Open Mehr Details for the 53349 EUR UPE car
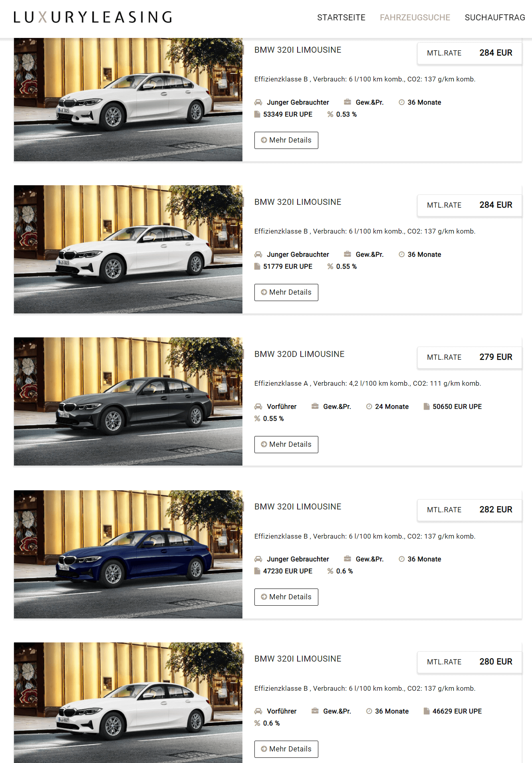532x763 pixels. tap(286, 140)
